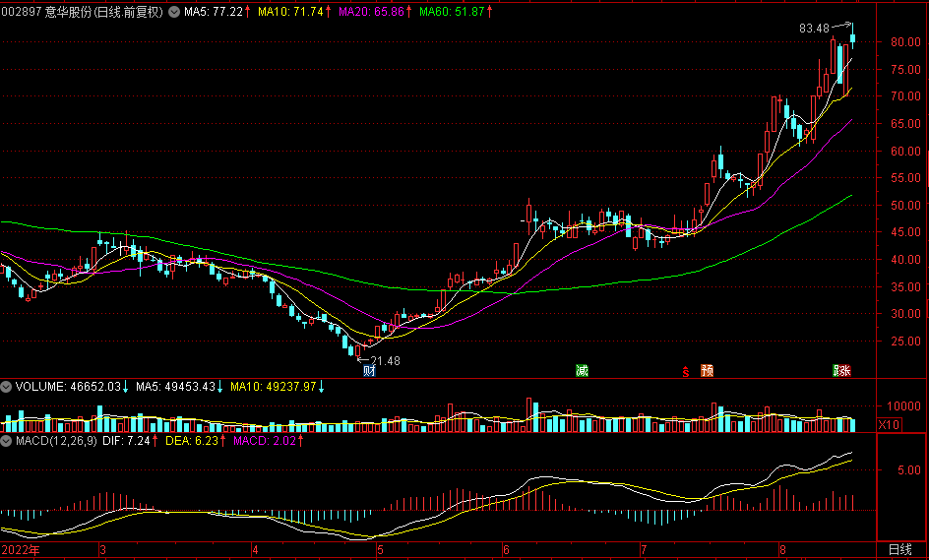This screenshot has height=560, width=929.
Task: Click the orange 预 earnings forecast marker
Action: coord(707,371)
